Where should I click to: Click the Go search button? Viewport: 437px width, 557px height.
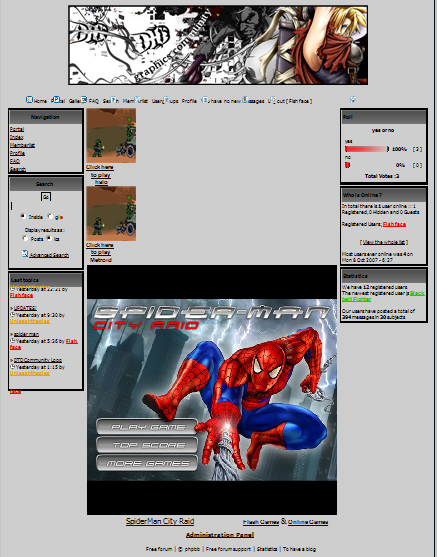tap(46, 196)
